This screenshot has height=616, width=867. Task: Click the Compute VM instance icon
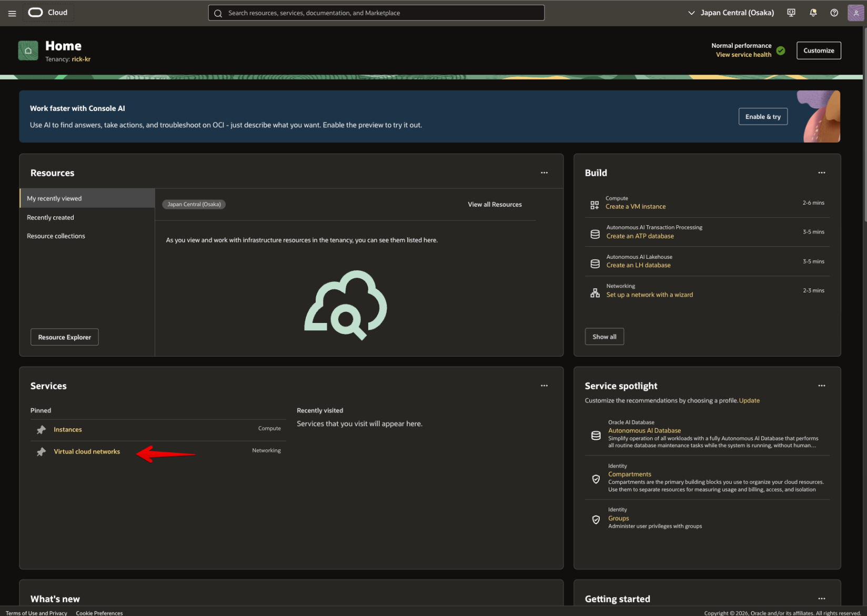(594, 205)
